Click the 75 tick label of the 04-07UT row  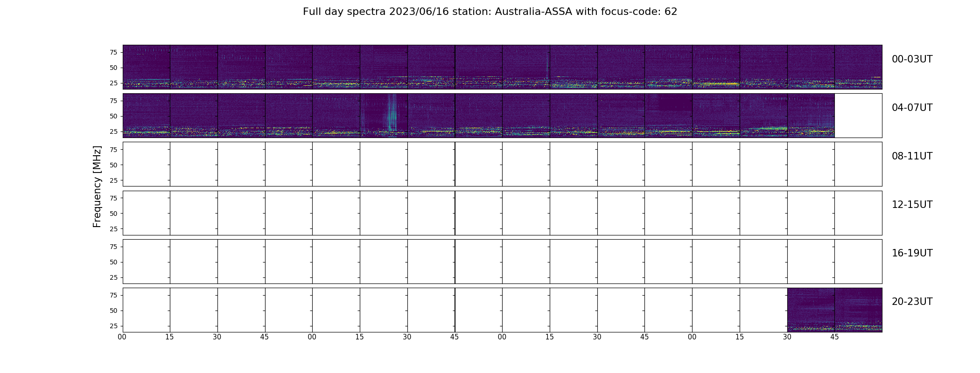113,101
